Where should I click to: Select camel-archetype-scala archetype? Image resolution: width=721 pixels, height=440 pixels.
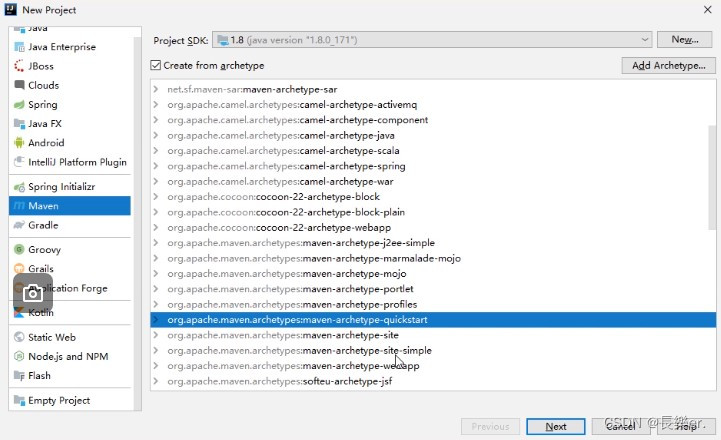[433, 151]
